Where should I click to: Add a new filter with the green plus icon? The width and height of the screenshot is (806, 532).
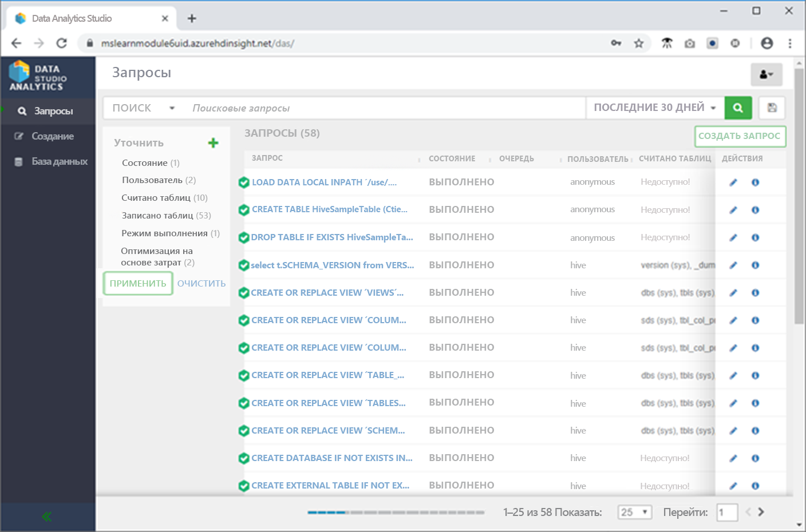[213, 143]
